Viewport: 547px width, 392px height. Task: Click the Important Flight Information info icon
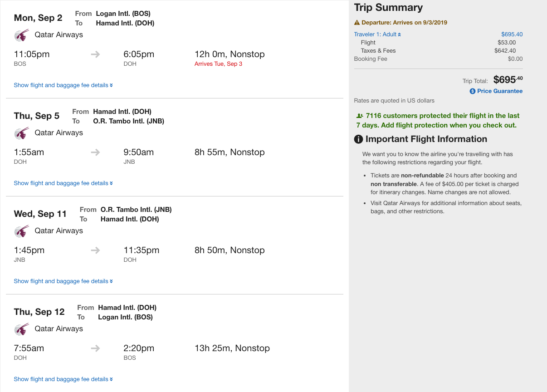pos(358,139)
